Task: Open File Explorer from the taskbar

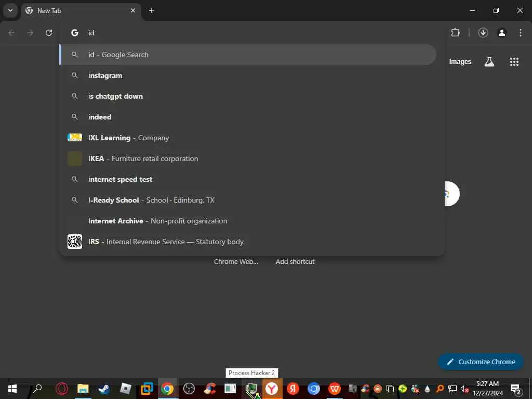Action: (83, 389)
